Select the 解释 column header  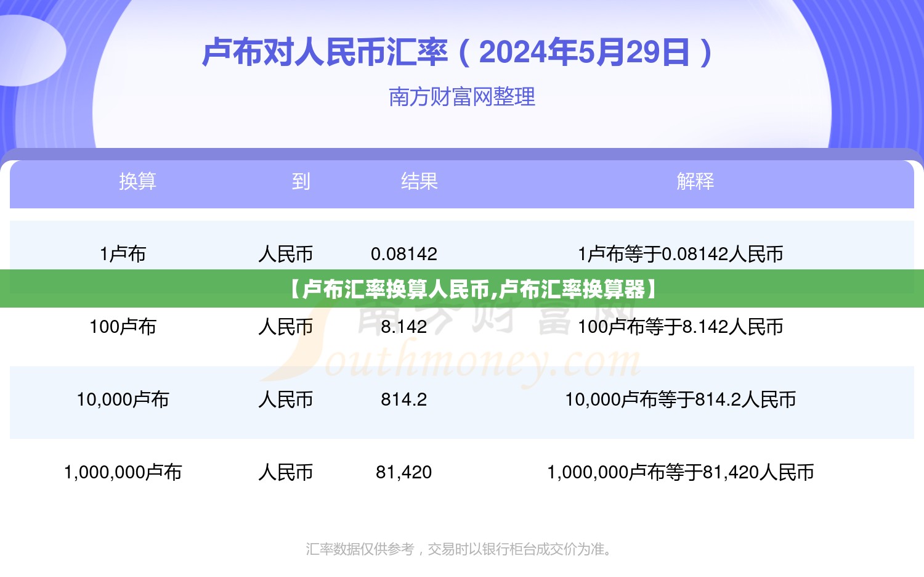point(695,181)
